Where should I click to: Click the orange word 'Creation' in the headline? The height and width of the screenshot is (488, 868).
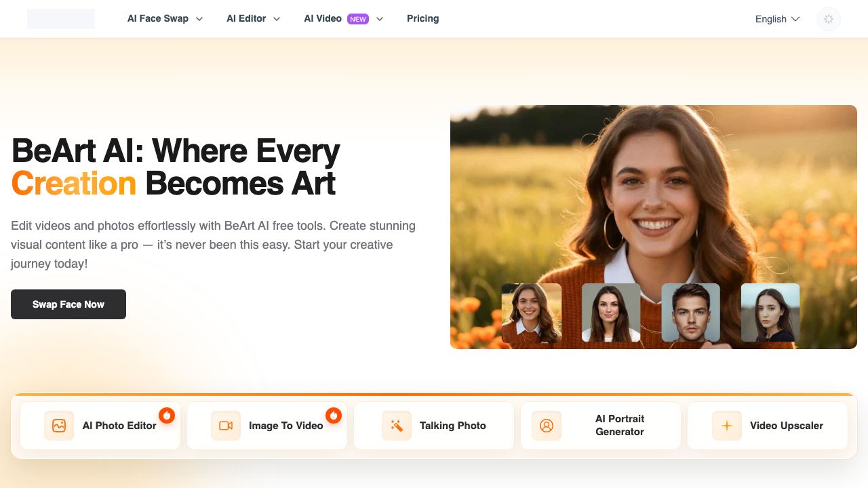74,184
